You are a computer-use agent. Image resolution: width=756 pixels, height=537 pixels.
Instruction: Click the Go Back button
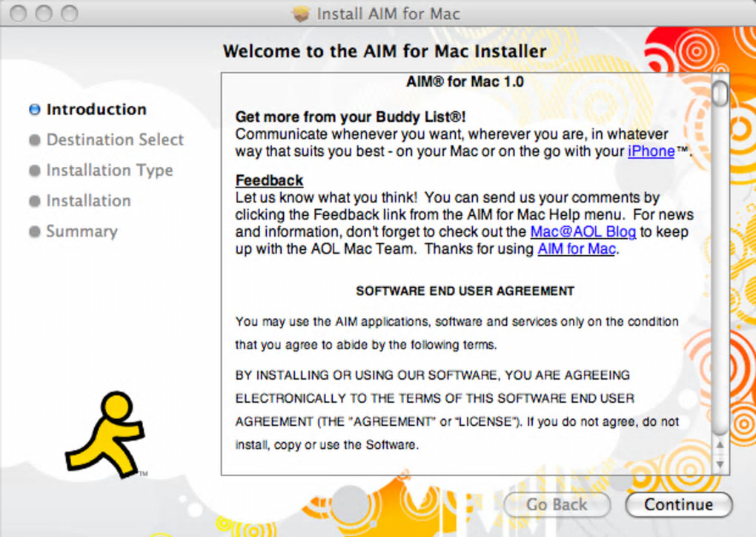(x=557, y=504)
